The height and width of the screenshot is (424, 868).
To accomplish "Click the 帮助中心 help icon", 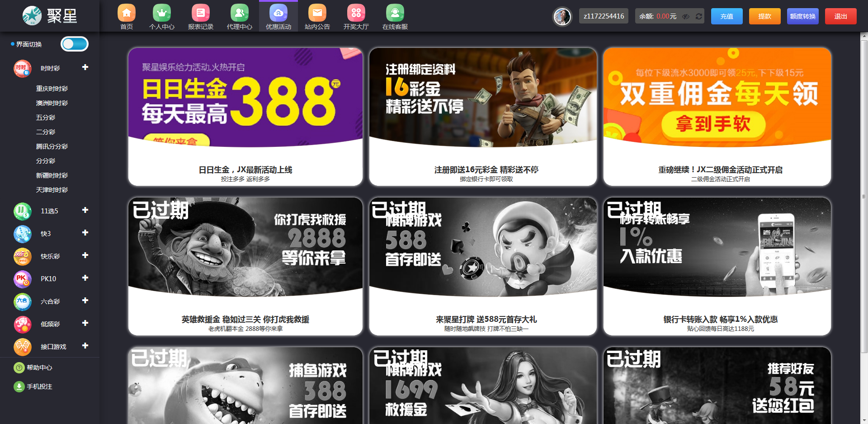I will (19, 367).
